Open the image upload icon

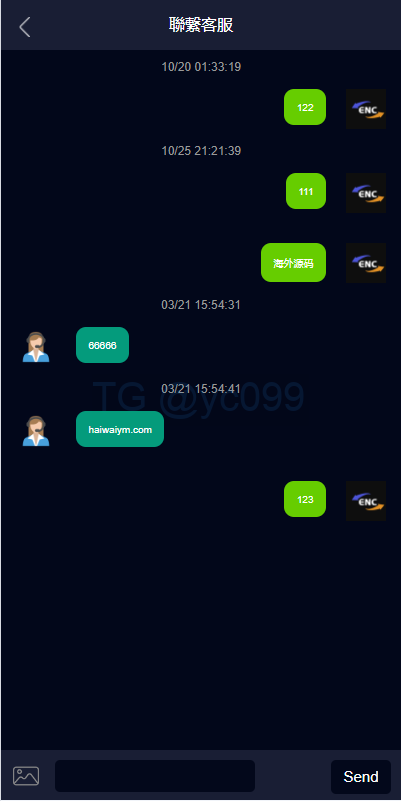pyautogui.click(x=26, y=776)
